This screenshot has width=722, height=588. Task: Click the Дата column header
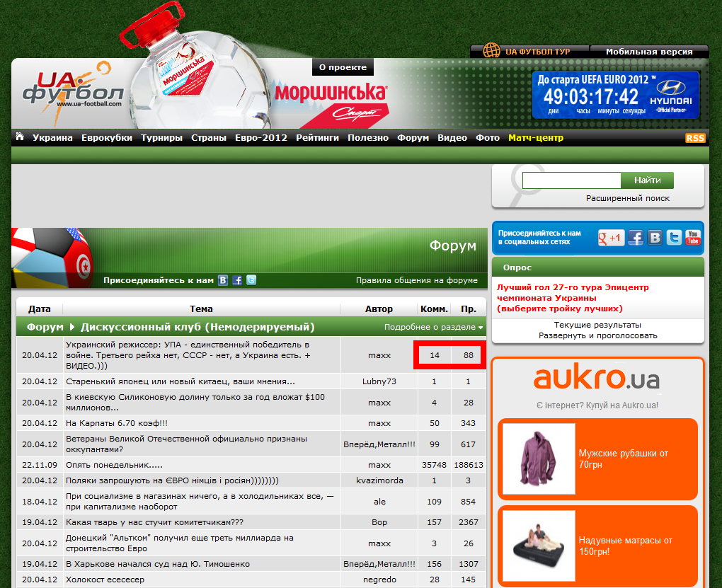pyautogui.click(x=40, y=309)
